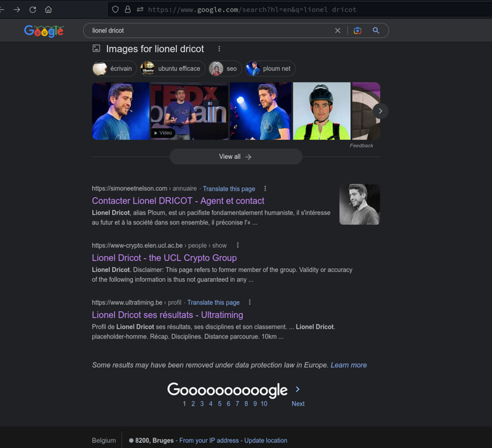Viewport: 492px width, 448px height.
Task: Click the Feedback link under images
Action: tap(362, 146)
